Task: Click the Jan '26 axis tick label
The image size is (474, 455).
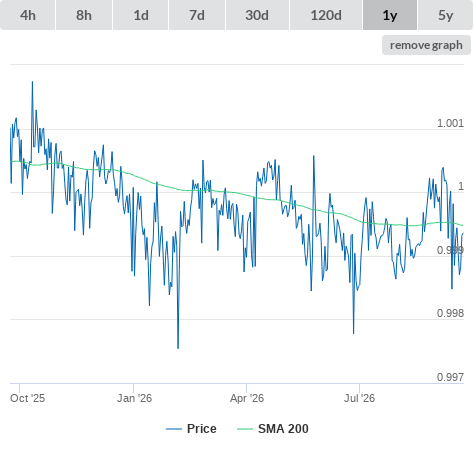Action: (134, 398)
